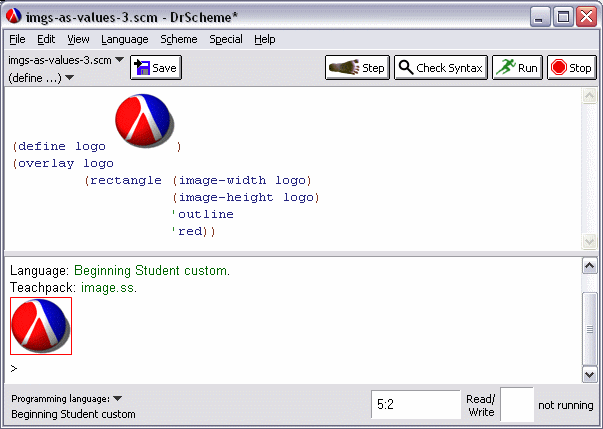This screenshot has height=429, width=603.
Task: Expand the imgs-as-values-3.scm file dropdown
Action: 120,60
